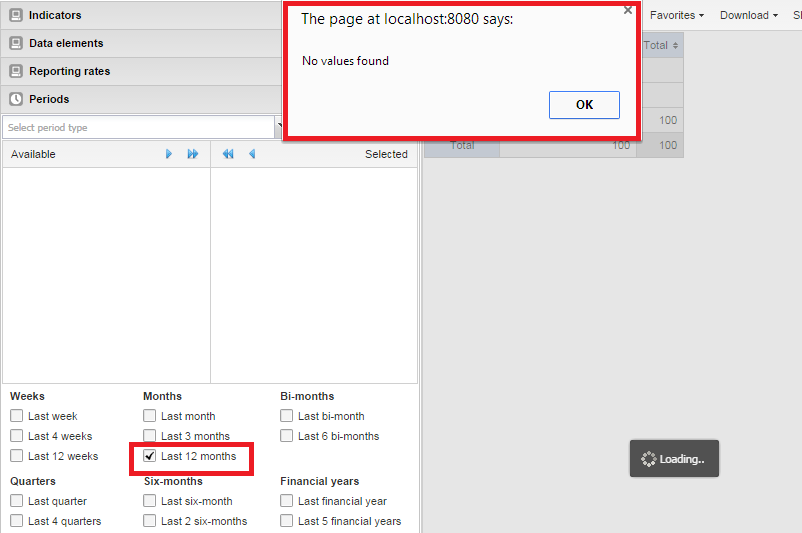This screenshot has width=802, height=533.
Task: Click the Indicators panel icon
Action: click(16, 15)
